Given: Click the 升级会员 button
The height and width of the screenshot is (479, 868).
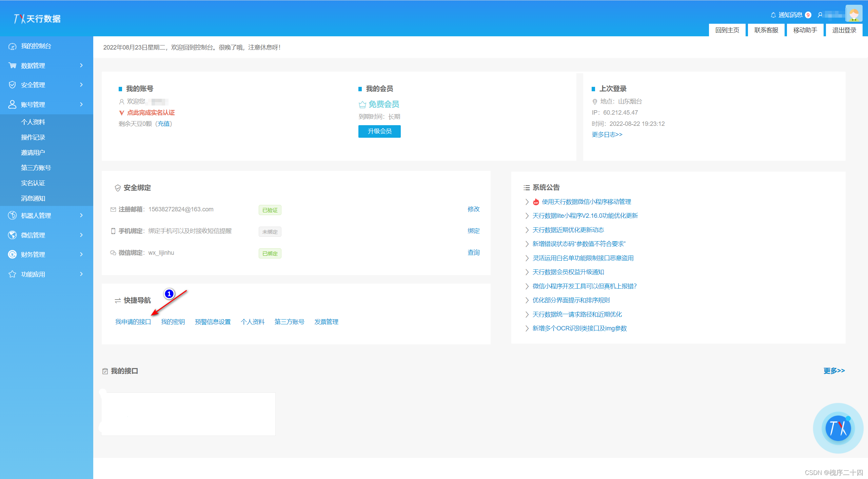Looking at the screenshot, I should point(379,131).
